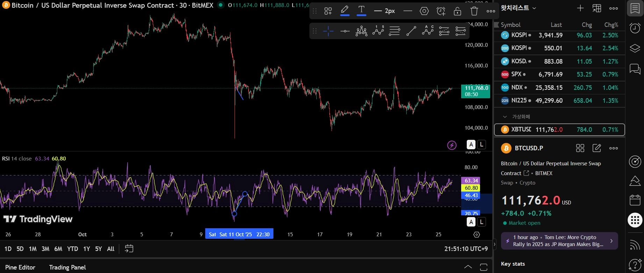Open the Pine mountain-shaped sidebar icon
This screenshot has height=273, width=644.
pos(635,181)
